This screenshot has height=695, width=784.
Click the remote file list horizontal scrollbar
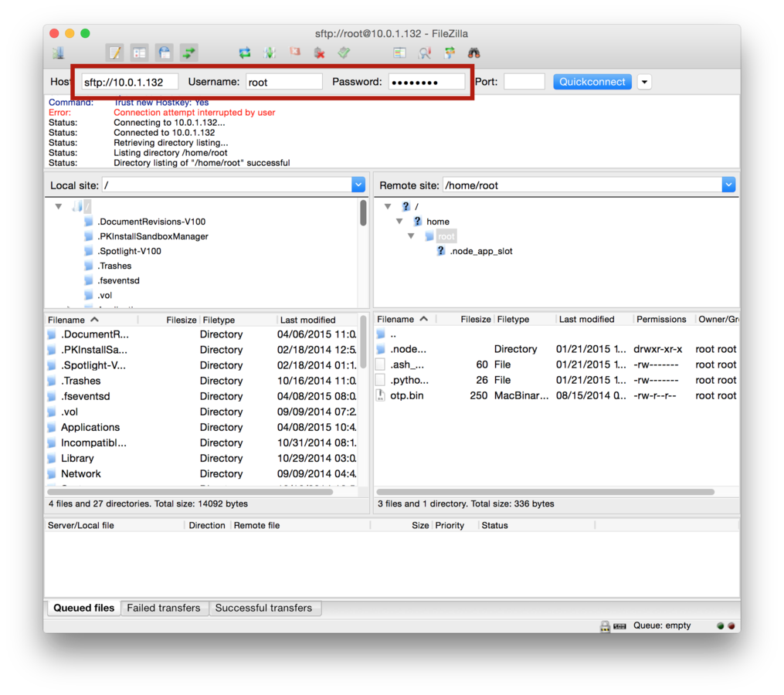(x=546, y=492)
